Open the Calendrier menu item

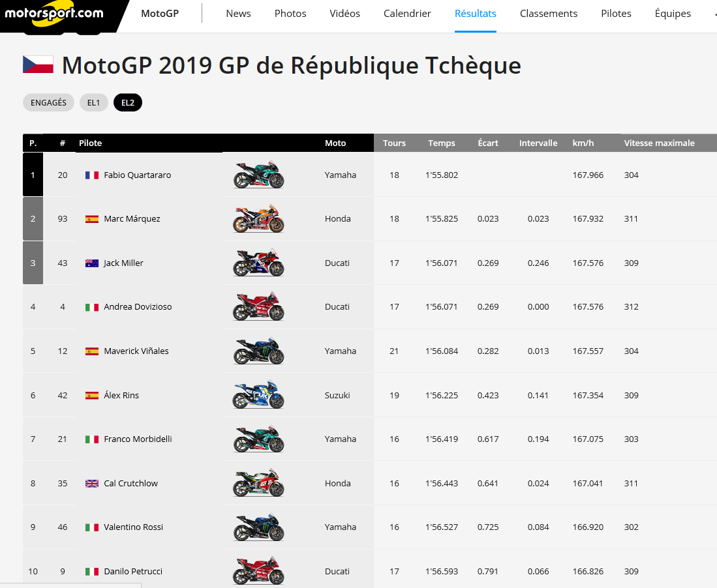pos(407,14)
